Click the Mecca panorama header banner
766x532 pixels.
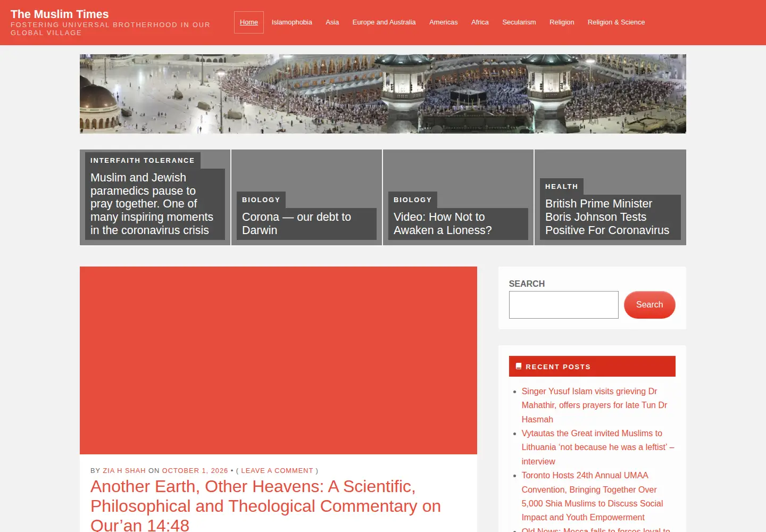tap(383, 94)
